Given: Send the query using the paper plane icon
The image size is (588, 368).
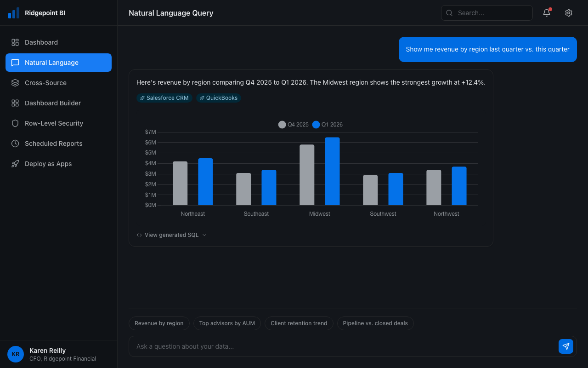Looking at the screenshot, I should 565,346.
